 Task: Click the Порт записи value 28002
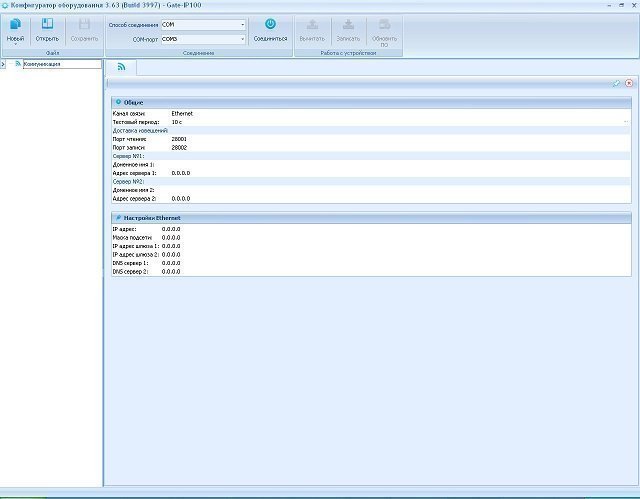tap(179, 148)
